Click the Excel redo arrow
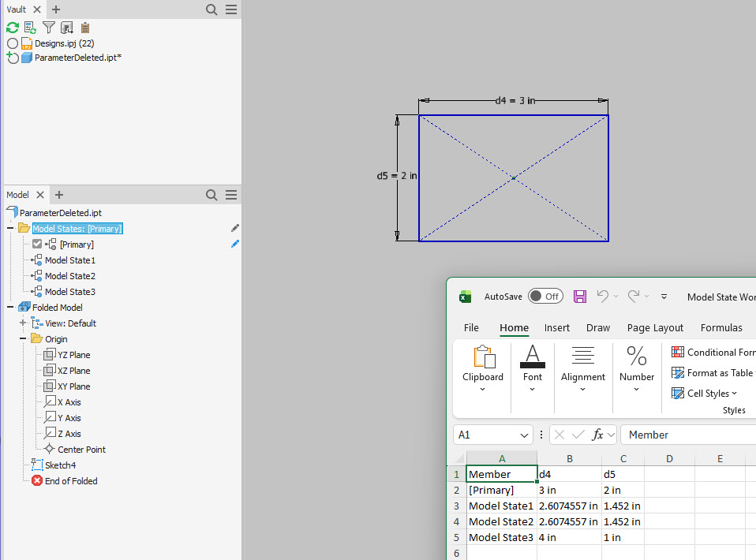The height and width of the screenshot is (560, 756). pyautogui.click(x=634, y=296)
